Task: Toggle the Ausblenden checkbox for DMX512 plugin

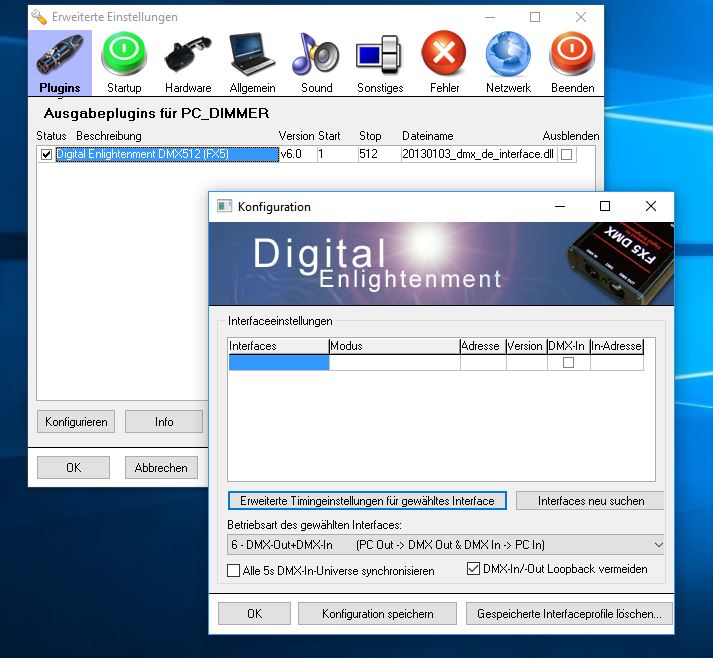Action: click(566, 155)
